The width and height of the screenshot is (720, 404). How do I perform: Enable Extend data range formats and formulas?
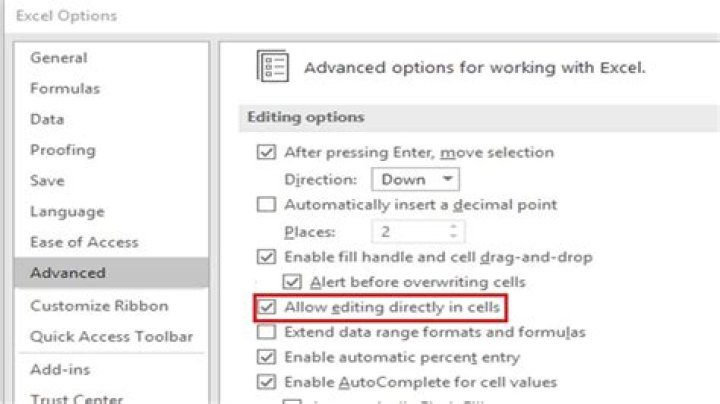[x=266, y=332]
